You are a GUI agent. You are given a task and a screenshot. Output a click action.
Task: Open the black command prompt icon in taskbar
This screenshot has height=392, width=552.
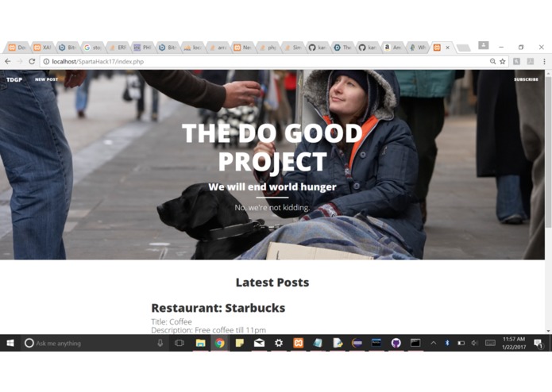[x=415, y=343]
